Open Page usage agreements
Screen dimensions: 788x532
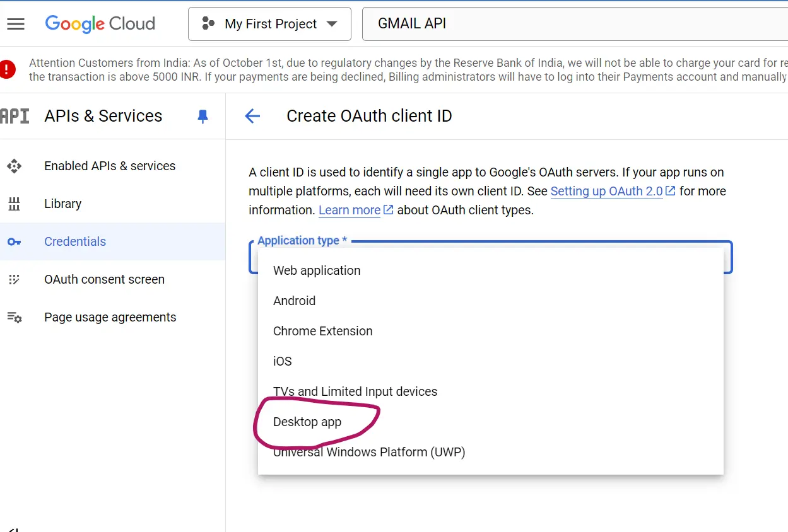click(x=112, y=317)
